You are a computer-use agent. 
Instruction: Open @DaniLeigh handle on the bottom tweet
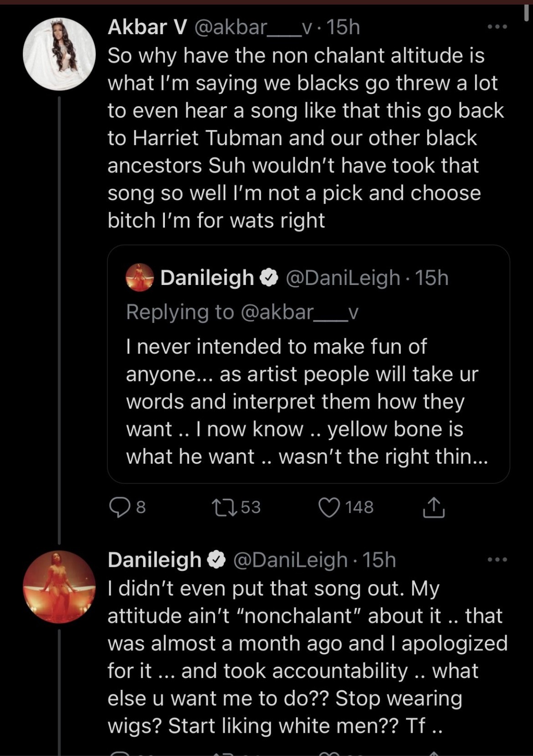(290, 560)
